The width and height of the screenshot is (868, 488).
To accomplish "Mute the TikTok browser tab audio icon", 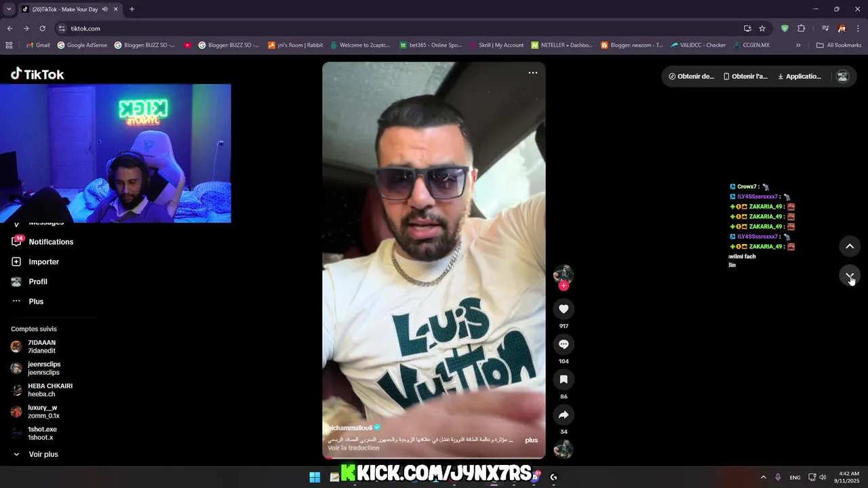I will coord(104,9).
